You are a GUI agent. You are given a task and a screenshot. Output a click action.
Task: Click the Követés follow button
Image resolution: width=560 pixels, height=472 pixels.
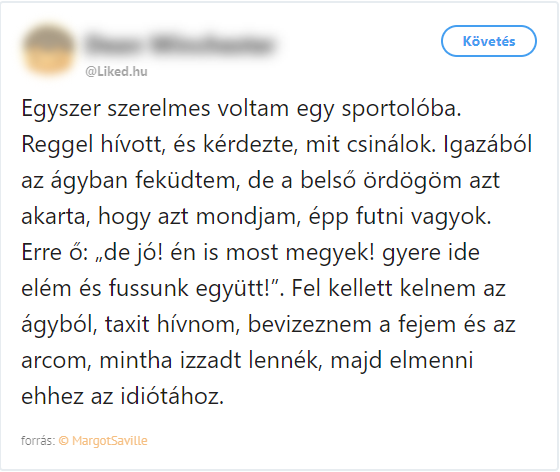[489, 41]
